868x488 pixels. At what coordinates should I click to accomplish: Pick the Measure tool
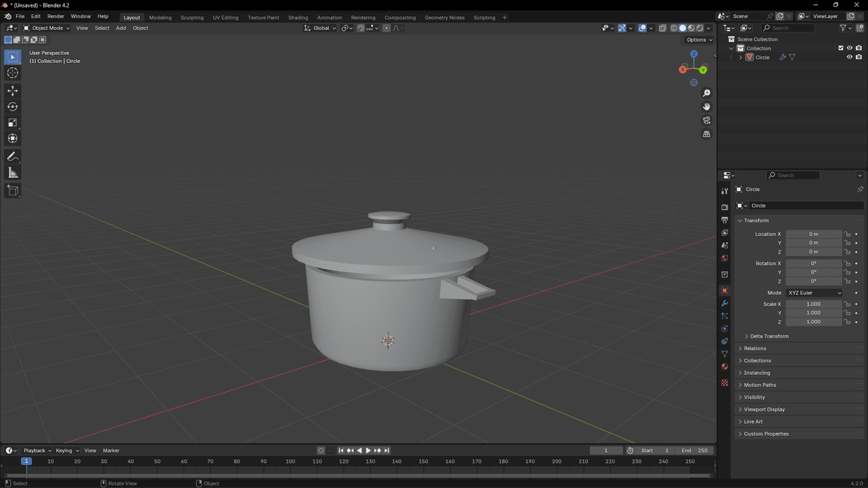pos(12,173)
